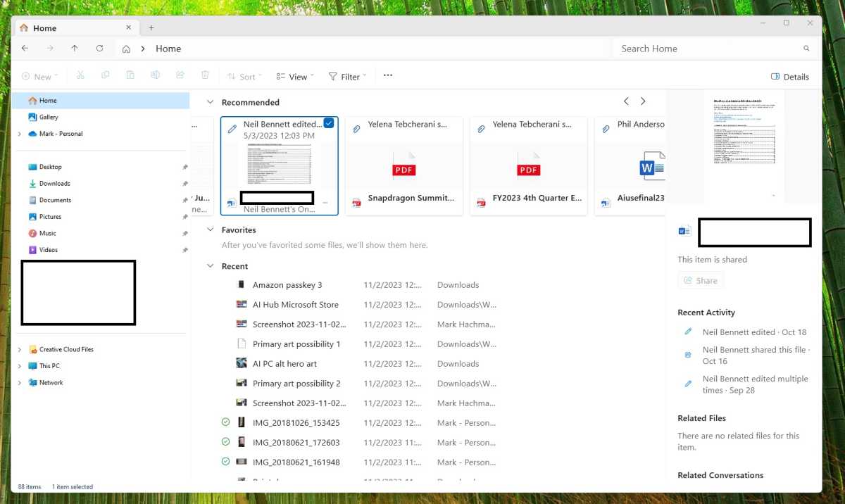Click the Cut scissors icon in toolbar
The image size is (845, 504).
coord(80,76)
